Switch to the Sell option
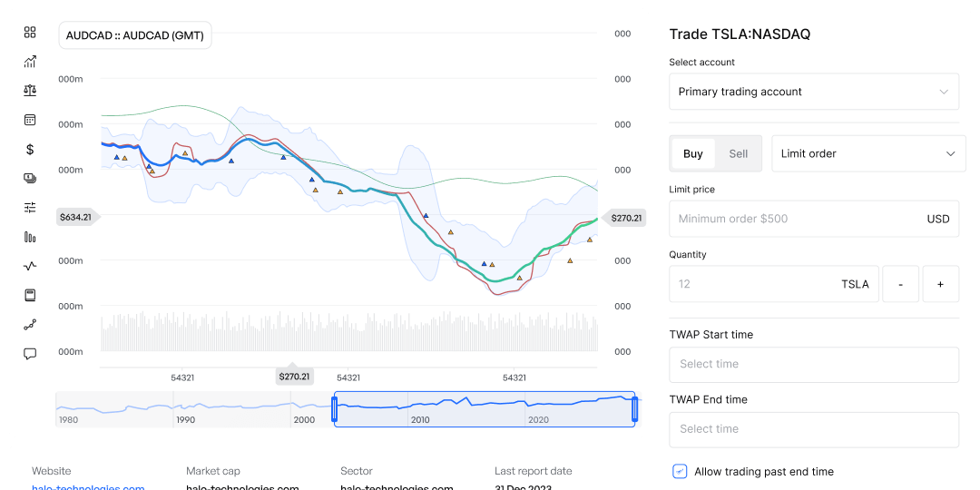The height and width of the screenshot is (490, 980). (x=739, y=153)
